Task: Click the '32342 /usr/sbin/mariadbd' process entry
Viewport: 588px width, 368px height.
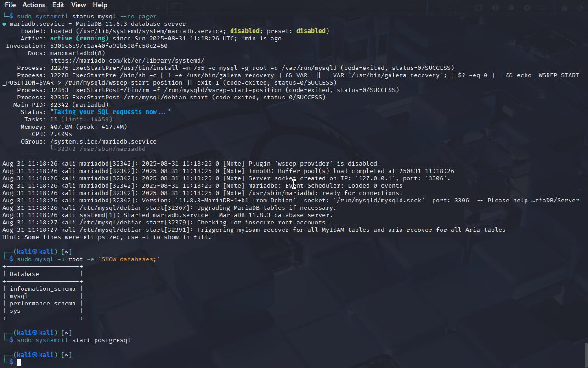Action: click(102, 149)
